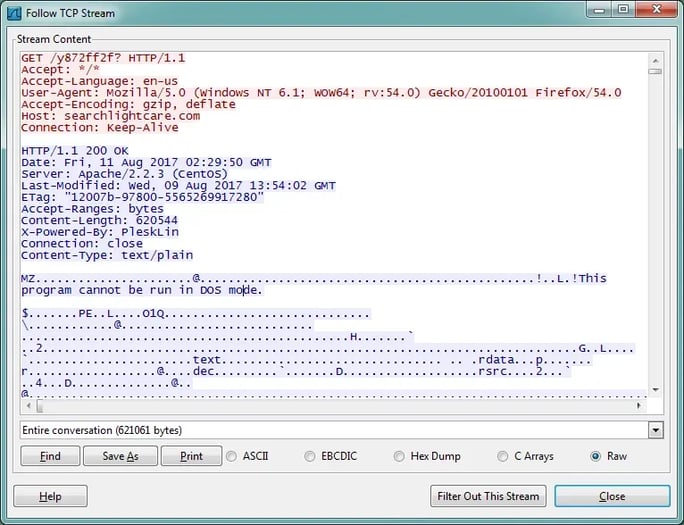
Task: Select the ASCII display format
Action: click(x=232, y=456)
